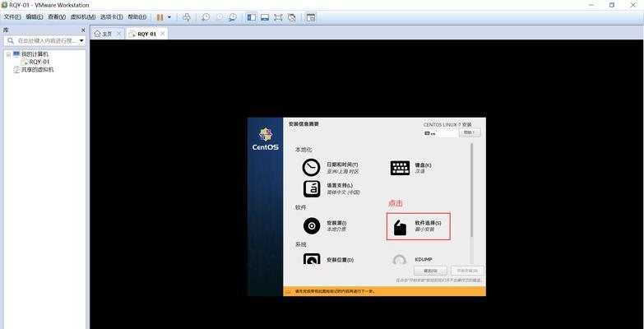This screenshot has width=644, height=329.
Task: Toggle the library sidebar view icon
Action: 252,17
